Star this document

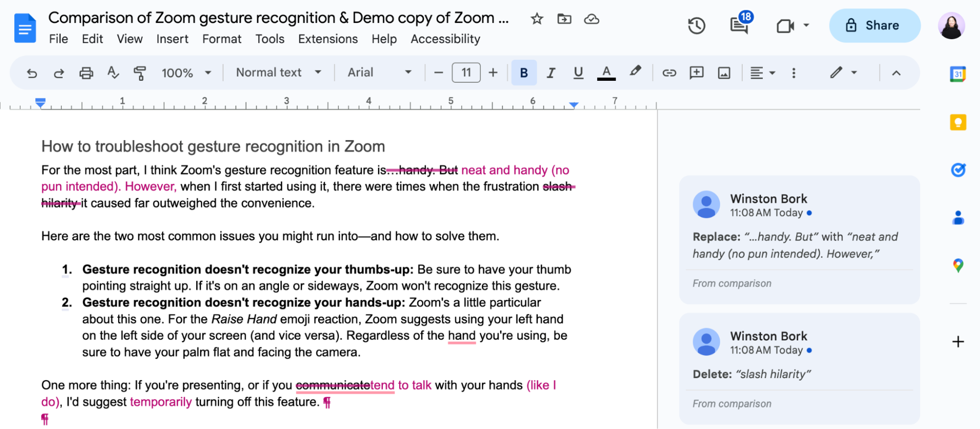537,19
